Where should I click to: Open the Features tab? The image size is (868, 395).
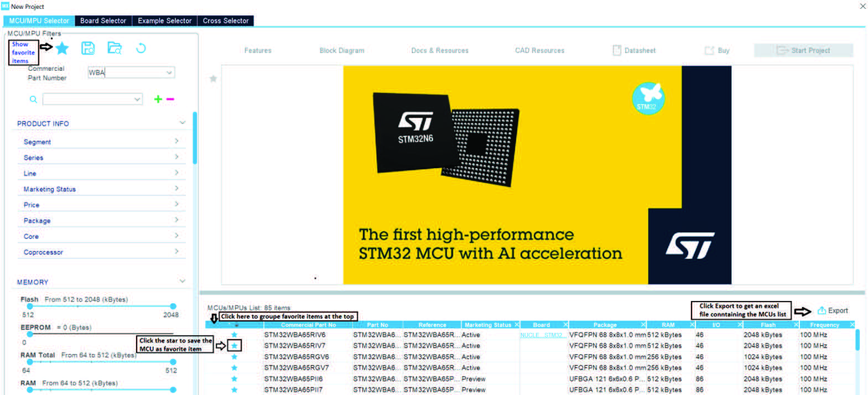point(258,50)
